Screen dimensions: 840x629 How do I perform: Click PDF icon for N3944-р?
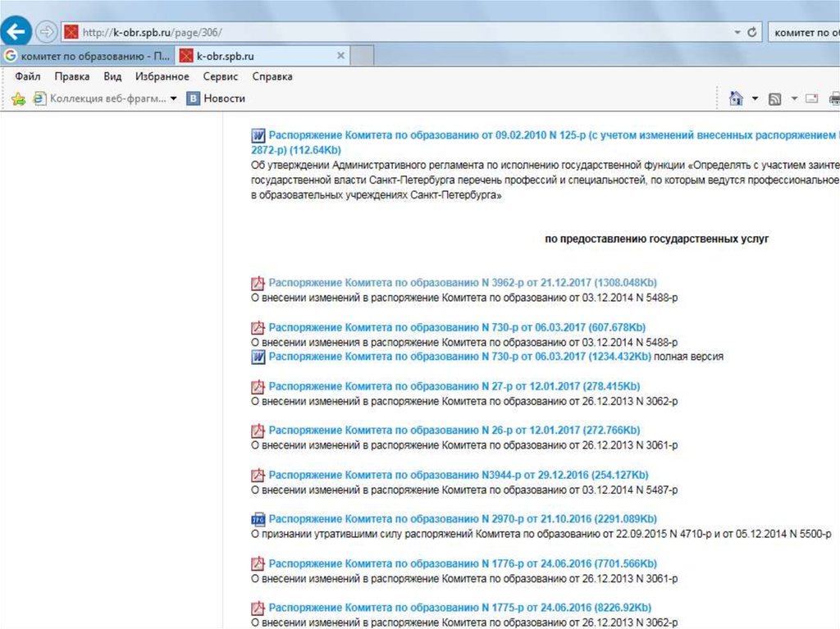pyautogui.click(x=258, y=475)
